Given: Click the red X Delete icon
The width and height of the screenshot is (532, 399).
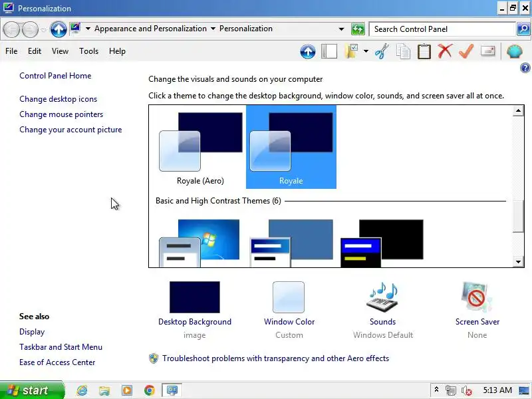Looking at the screenshot, I should click(x=445, y=51).
